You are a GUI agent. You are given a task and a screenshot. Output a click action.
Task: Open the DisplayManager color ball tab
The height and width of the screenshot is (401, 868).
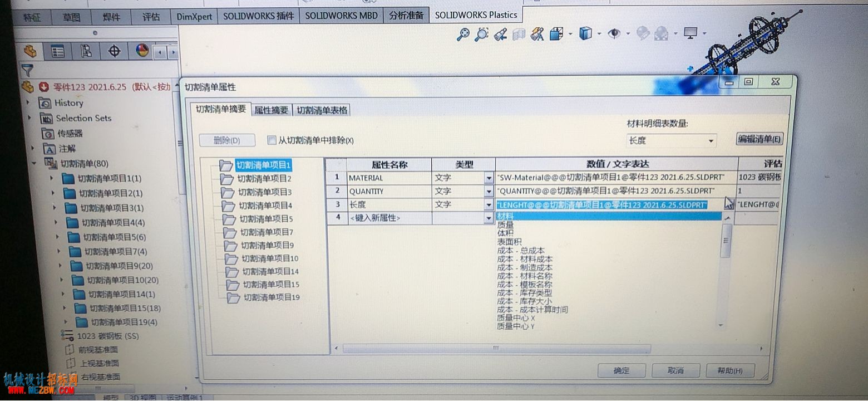click(x=142, y=51)
